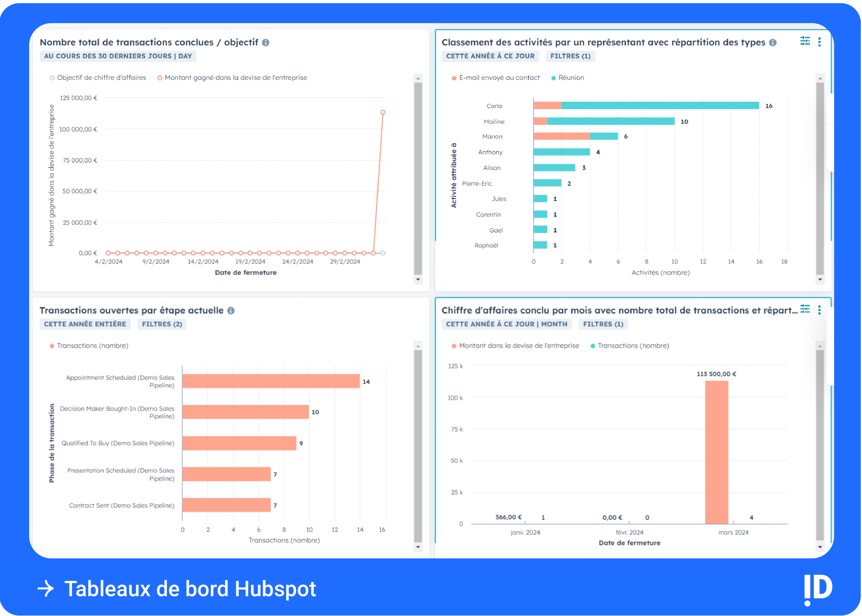Open three-dot menu on Chiffre d'affaires report

(x=819, y=310)
